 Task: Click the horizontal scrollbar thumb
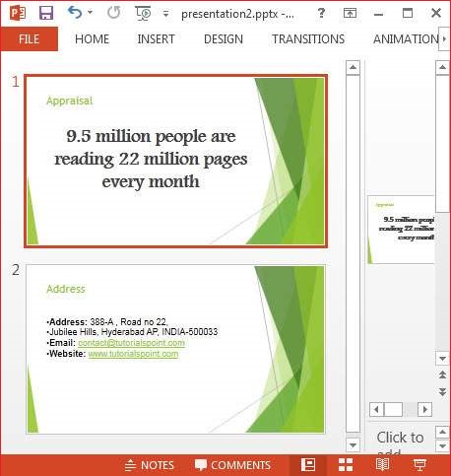click(x=393, y=409)
